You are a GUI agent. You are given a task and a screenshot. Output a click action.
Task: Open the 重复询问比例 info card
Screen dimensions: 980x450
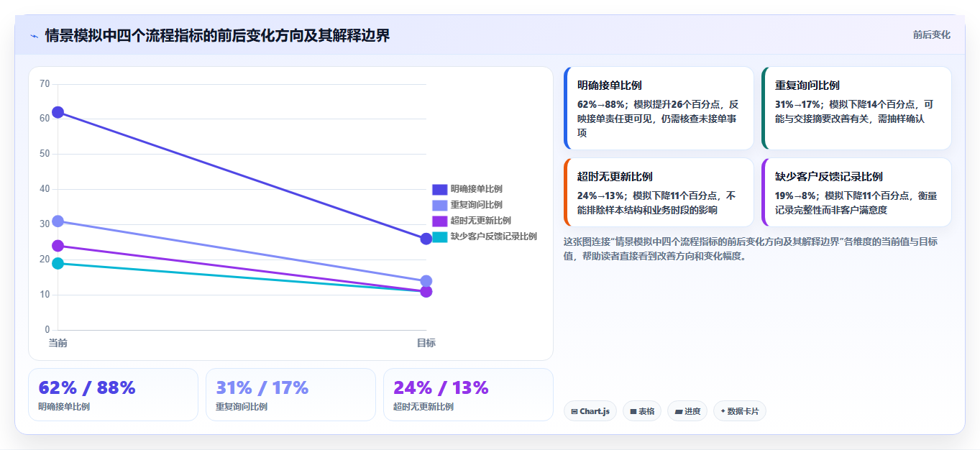click(x=856, y=109)
